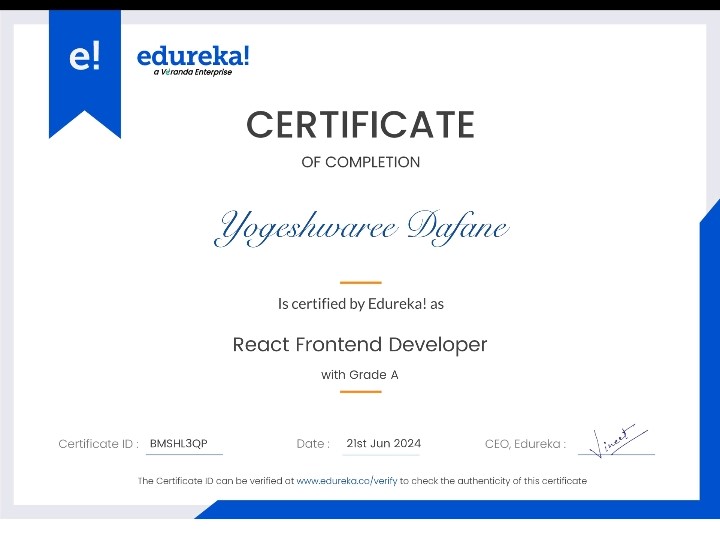
Task: Click the 'React Frontend Developer' title
Action: tap(360, 345)
